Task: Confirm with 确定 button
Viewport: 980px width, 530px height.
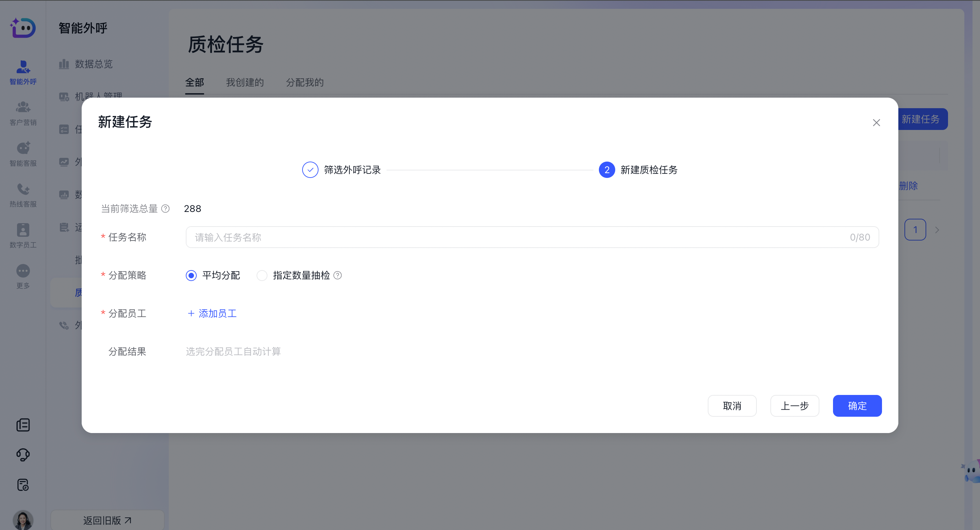Action: (857, 406)
